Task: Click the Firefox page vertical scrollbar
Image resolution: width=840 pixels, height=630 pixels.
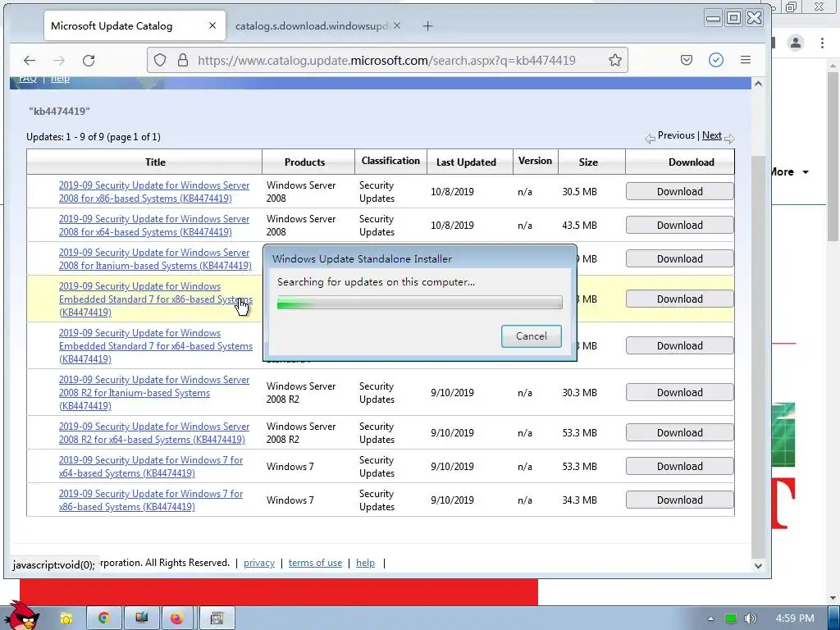Action: [757, 356]
